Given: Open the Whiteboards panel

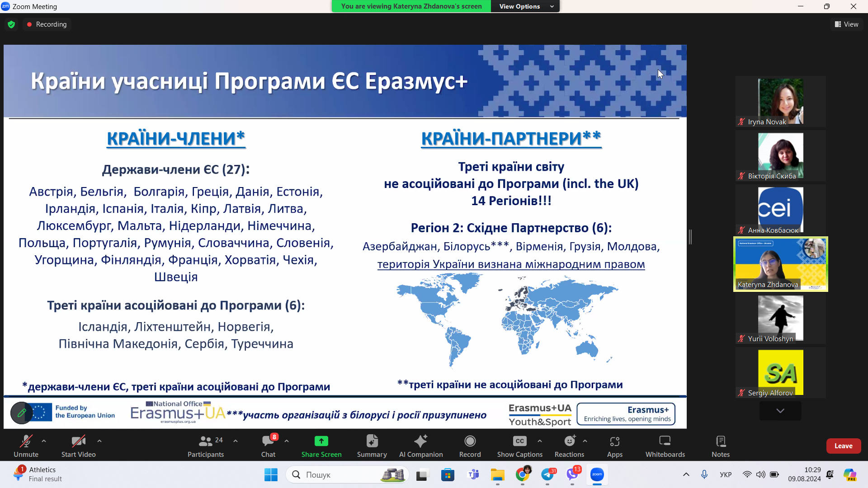Looking at the screenshot, I should coord(664,446).
